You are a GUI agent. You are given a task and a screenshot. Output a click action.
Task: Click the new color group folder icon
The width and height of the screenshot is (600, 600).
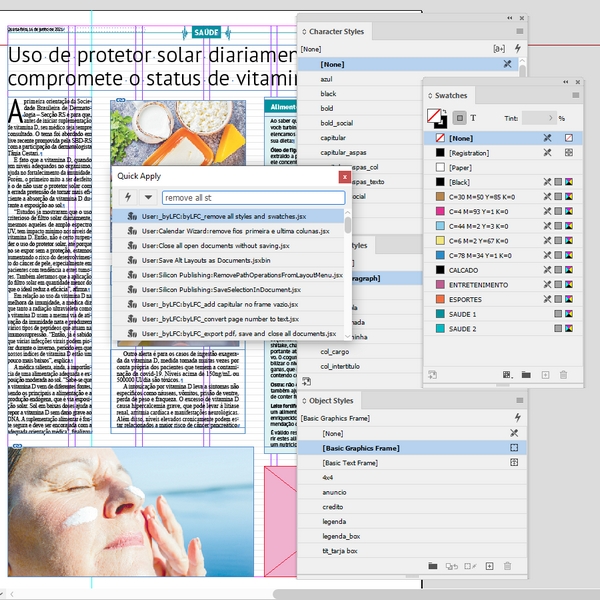(526, 375)
